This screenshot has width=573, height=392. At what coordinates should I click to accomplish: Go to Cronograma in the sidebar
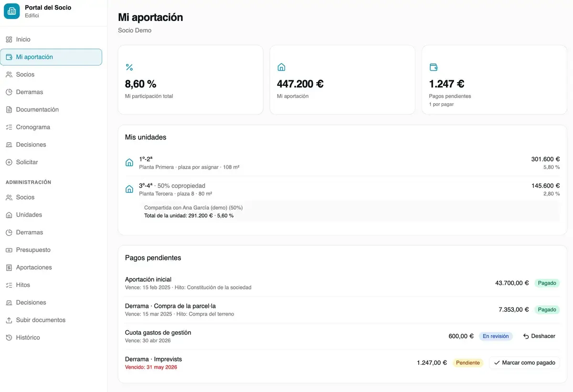[x=51, y=127]
